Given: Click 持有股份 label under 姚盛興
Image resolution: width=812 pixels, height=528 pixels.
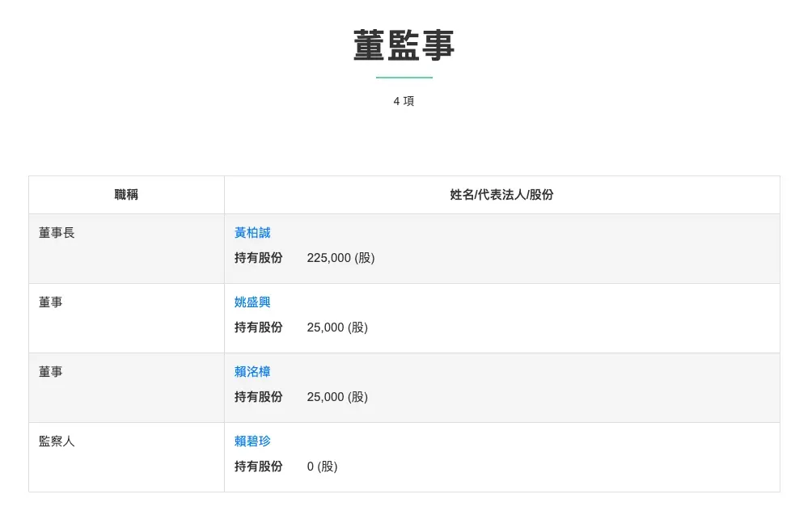Looking at the screenshot, I should point(259,327).
